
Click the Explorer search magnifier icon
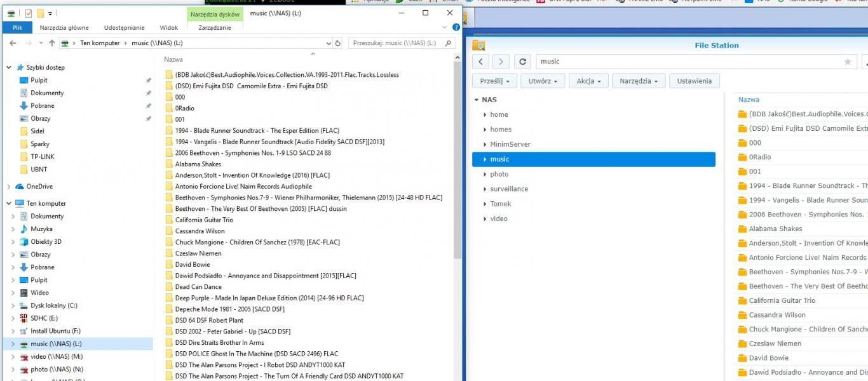tap(448, 43)
